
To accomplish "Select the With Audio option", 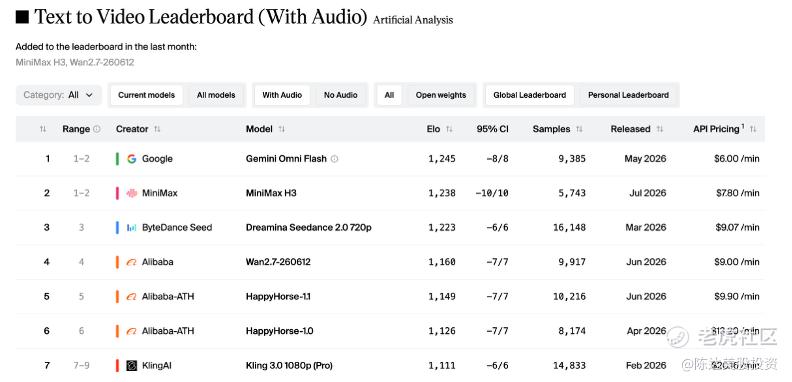I will click(x=282, y=95).
